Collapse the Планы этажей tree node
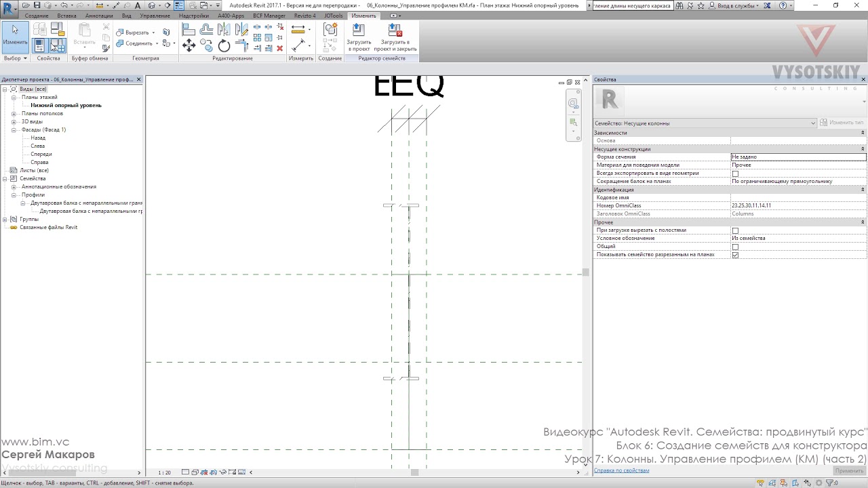868x488 pixels. click(14, 98)
